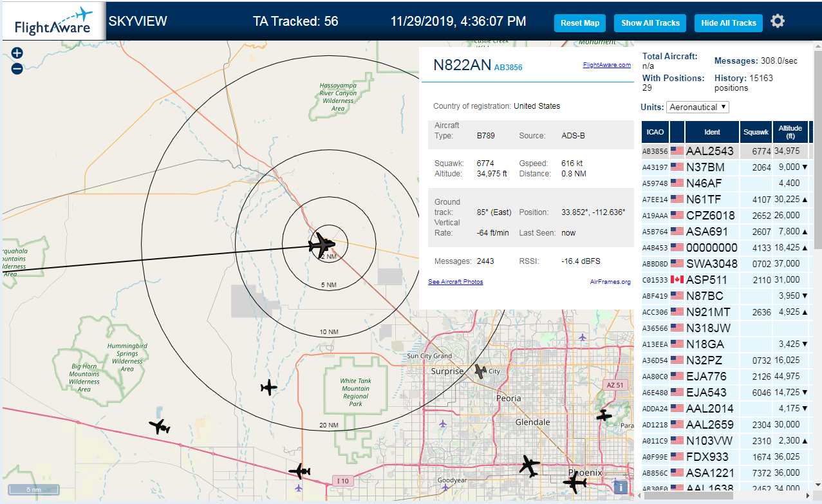822x504 pixels.
Task: Select the aircraft icon near Surprise
Action: [480, 371]
